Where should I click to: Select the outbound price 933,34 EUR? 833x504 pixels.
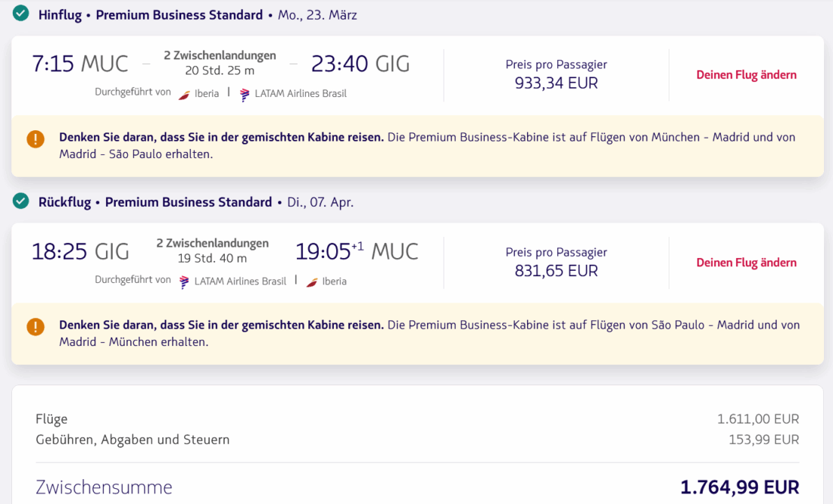click(x=556, y=83)
